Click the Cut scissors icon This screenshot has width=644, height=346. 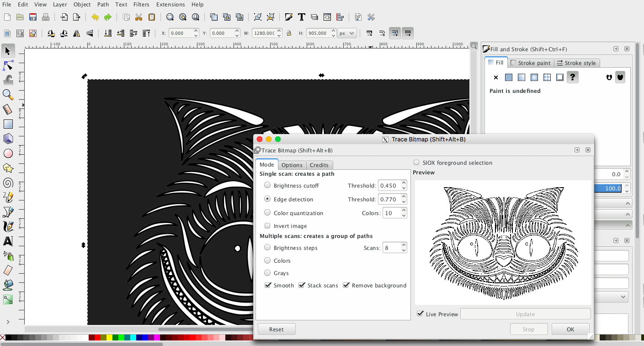[x=139, y=17]
